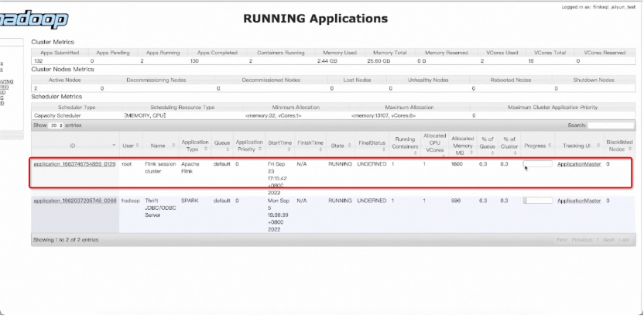The width and height of the screenshot is (644, 316).
Task: Click Memory Used value 2.44 GB
Action: [327, 61]
